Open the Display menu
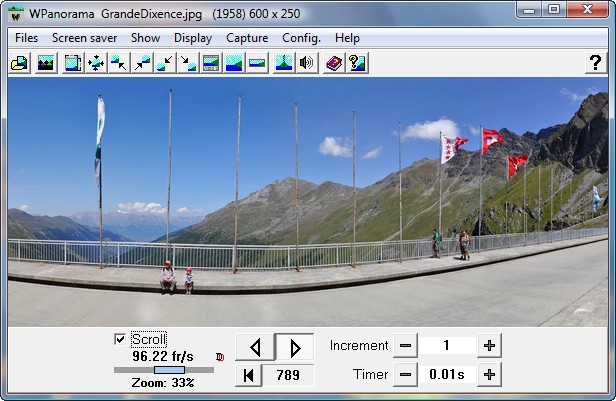The height and width of the screenshot is (401, 616). click(193, 38)
